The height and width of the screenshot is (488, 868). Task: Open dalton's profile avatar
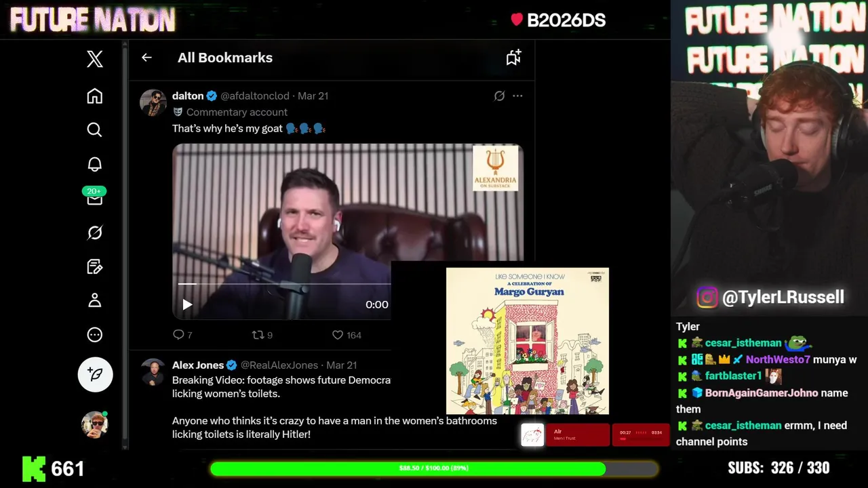coord(153,103)
